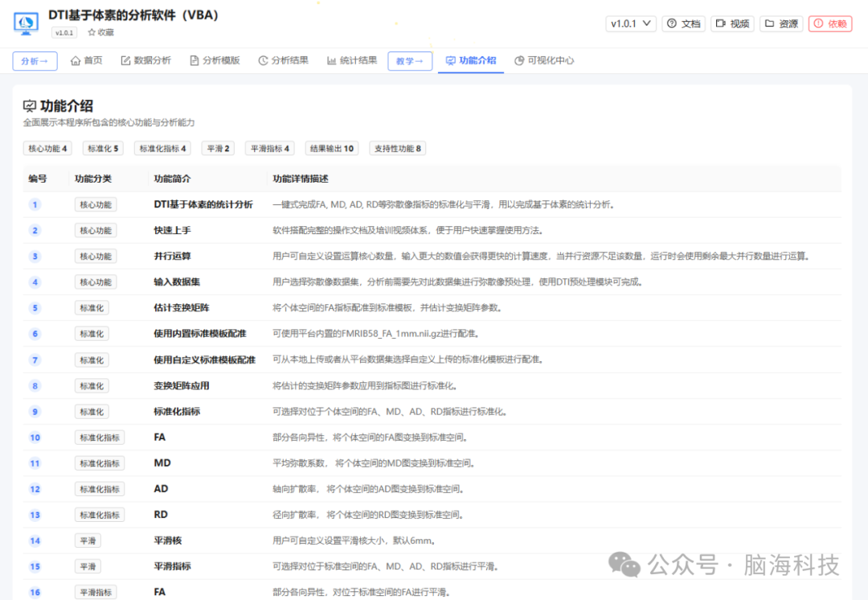Switch to the 分析模版 tab
This screenshot has width=868, height=600.
[215, 60]
